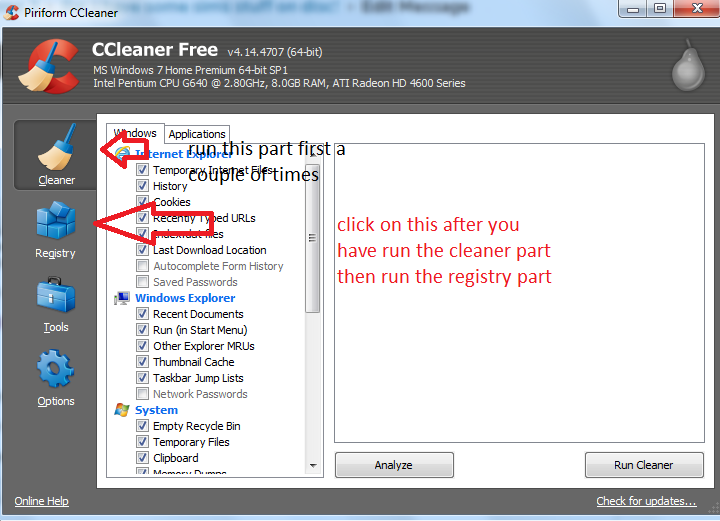Click the list scroll down arrow
Viewport: 720px width, 521px height.
[x=313, y=465]
